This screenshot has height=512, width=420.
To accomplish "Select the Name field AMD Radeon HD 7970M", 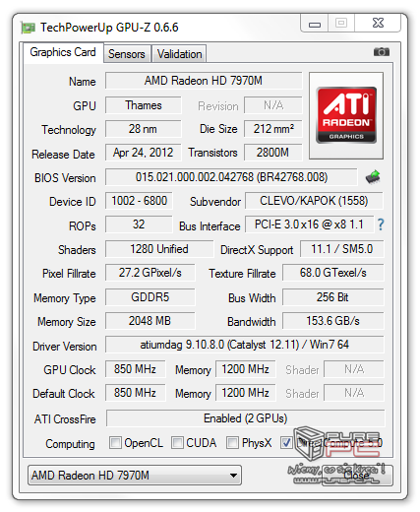I will click(x=204, y=81).
